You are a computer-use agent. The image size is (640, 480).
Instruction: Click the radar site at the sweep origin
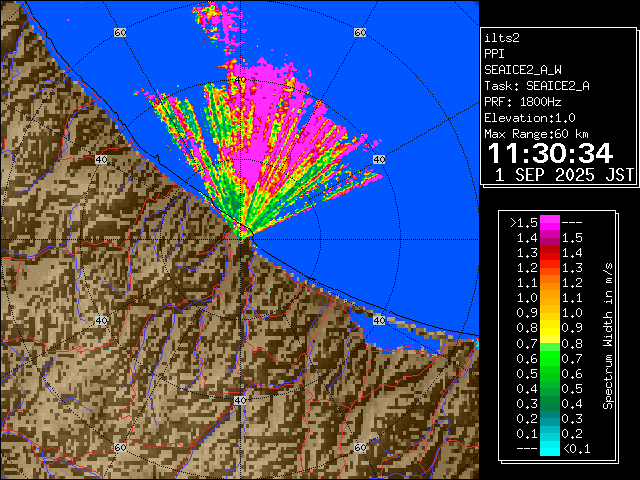(x=241, y=233)
